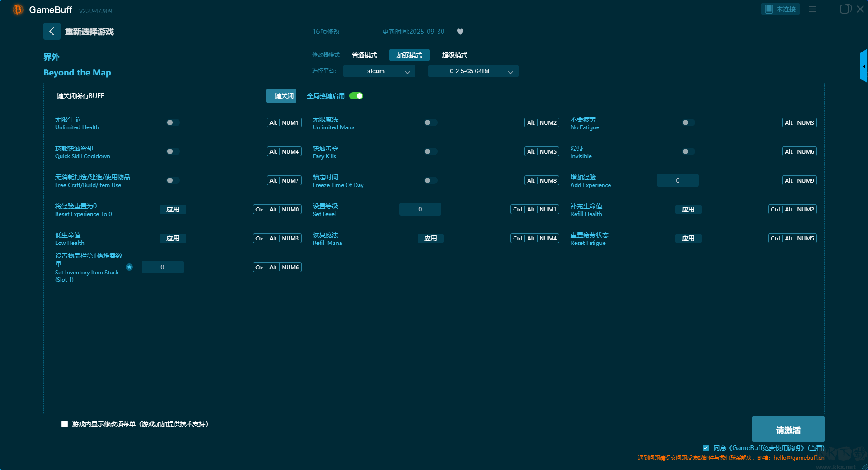Expand the 0.2.5-65 64Bit version dropdown
Screen dimensions: 868x470
[x=473, y=71]
